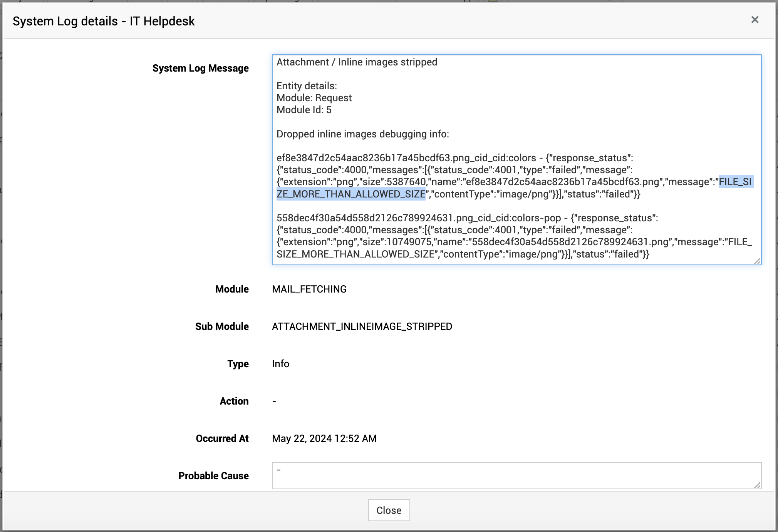
Task: Click the 'Module Id: 5' line
Action: [x=304, y=110]
